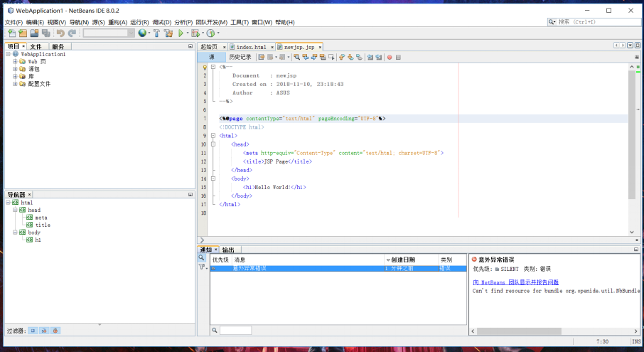This screenshot has width=644, height=352.
Task: Collapse the head node in navigator
Action: point(15,210)
